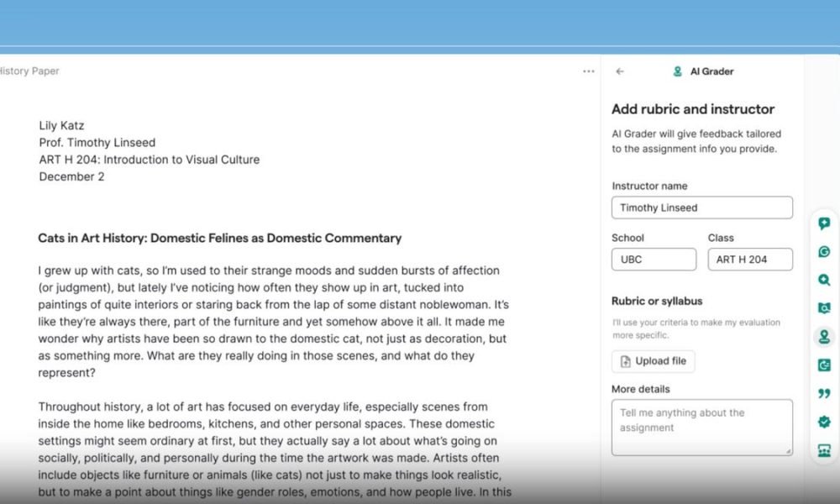Click the 'Class' field label
840x504 pixels.
[721, 238]
